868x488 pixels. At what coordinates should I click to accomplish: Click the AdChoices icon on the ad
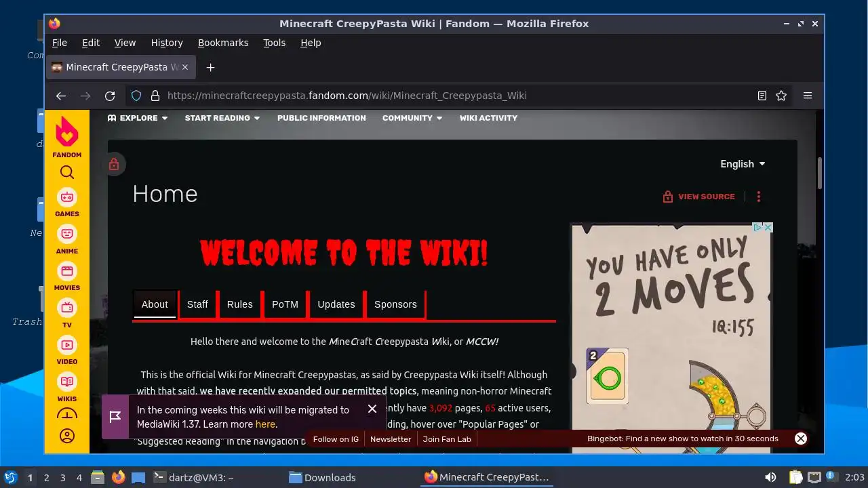(x=758, y=228)
